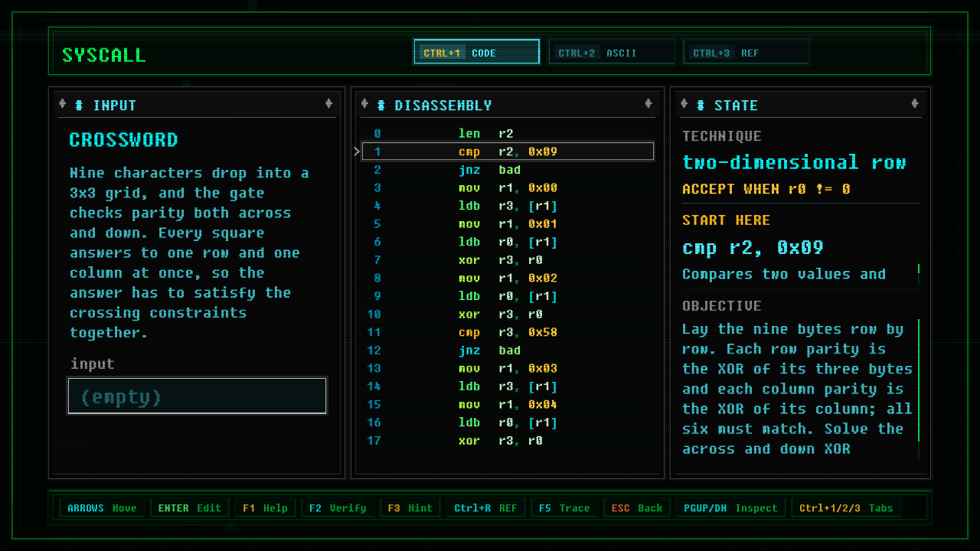This screenshot has width=980, height=551.
Task: Click the ENTER Edit shortcut
Action: 189,508
